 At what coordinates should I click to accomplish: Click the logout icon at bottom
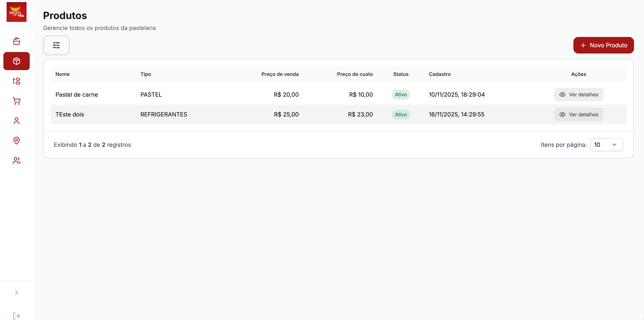point(17,315)
